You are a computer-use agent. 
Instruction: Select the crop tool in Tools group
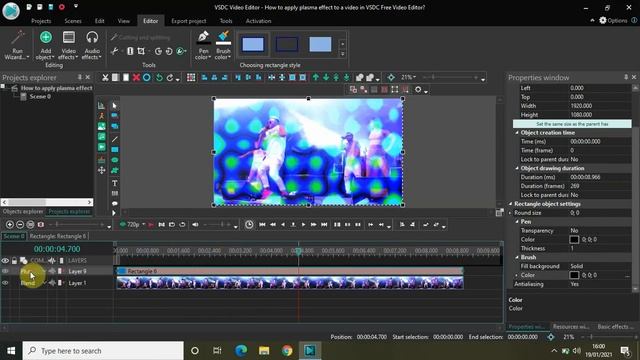coord(141,51)
